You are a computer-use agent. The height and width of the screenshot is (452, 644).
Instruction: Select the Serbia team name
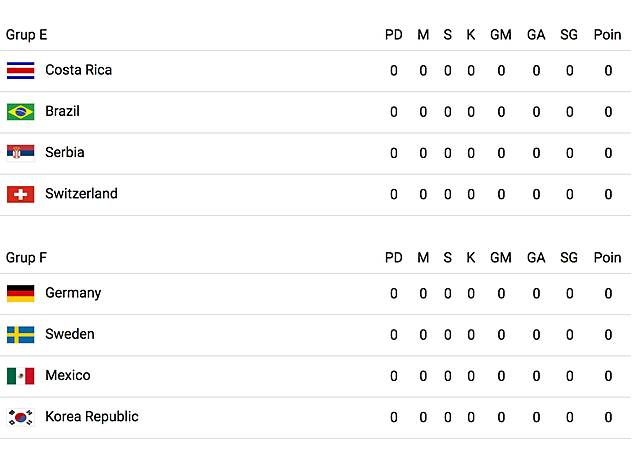click(x=65, y=152)
